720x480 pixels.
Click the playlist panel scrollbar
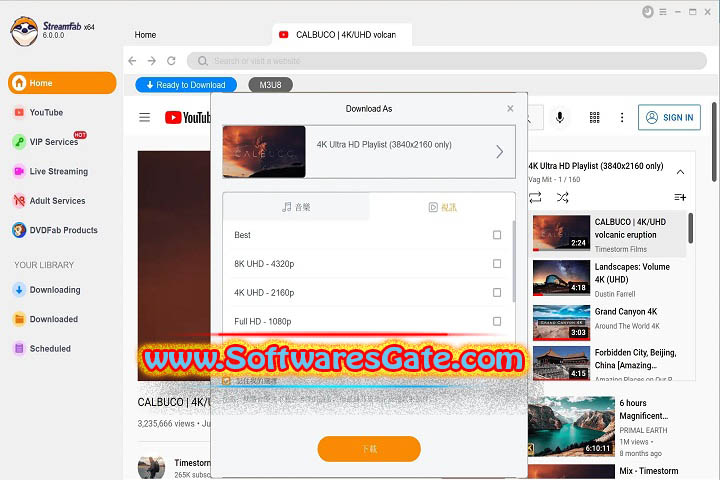click(691, 228)
